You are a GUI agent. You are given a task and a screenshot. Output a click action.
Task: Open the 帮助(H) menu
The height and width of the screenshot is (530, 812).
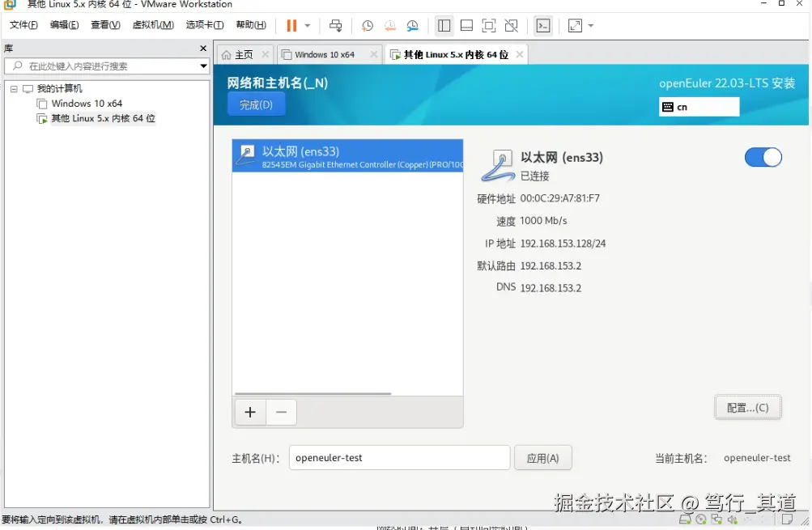pyautogui.click(x=251, y=25)
